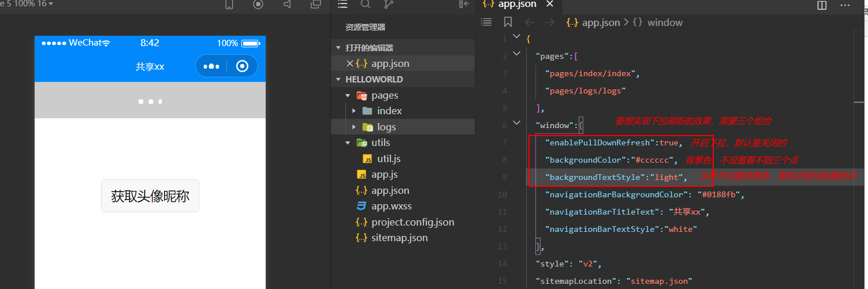Mute sound with the speaker icon
The image size is (868, 289).
287,4
